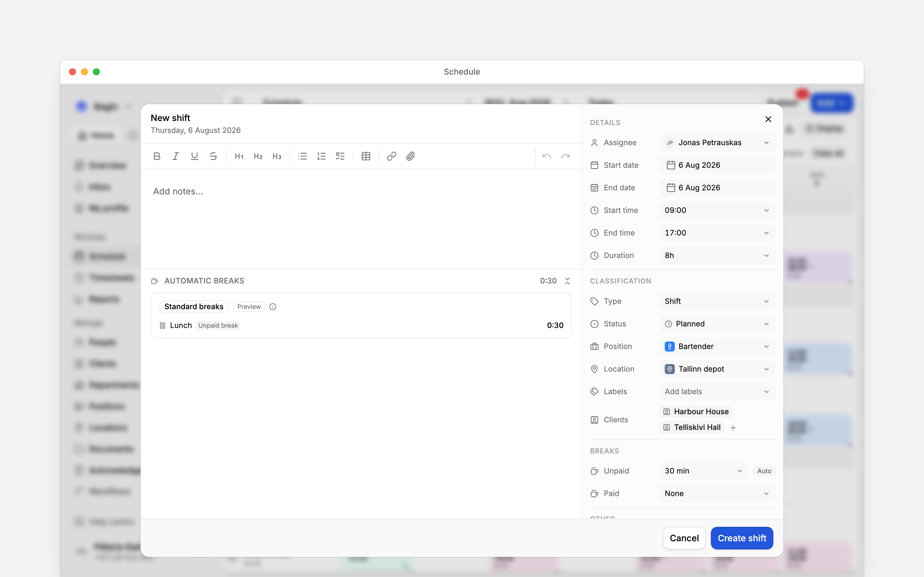Screen dimensions: 924x577
Task: Cancel the new shift dialog
Action: point(684,538)
